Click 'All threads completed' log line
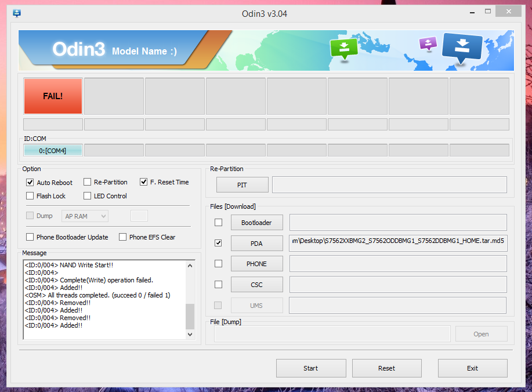 [97, 295]
